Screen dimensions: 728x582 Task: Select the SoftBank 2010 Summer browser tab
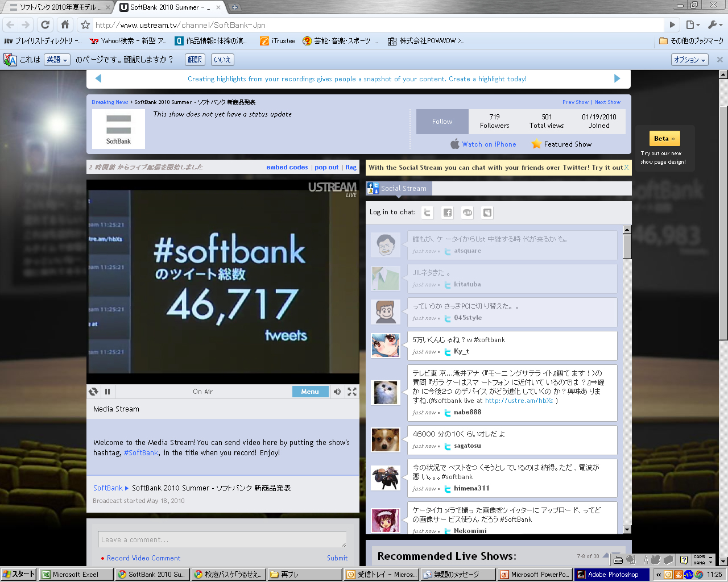pyautogui.click(x=169, y=7)
